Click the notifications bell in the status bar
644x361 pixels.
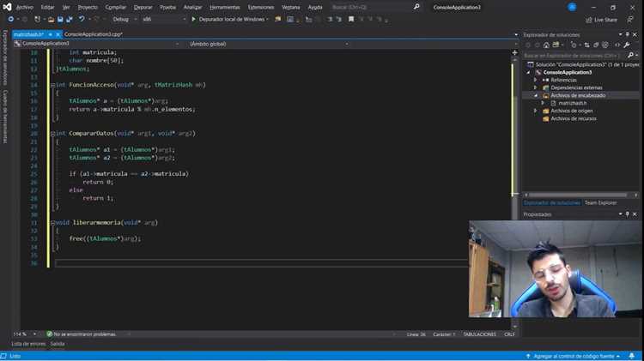(632, 356)
